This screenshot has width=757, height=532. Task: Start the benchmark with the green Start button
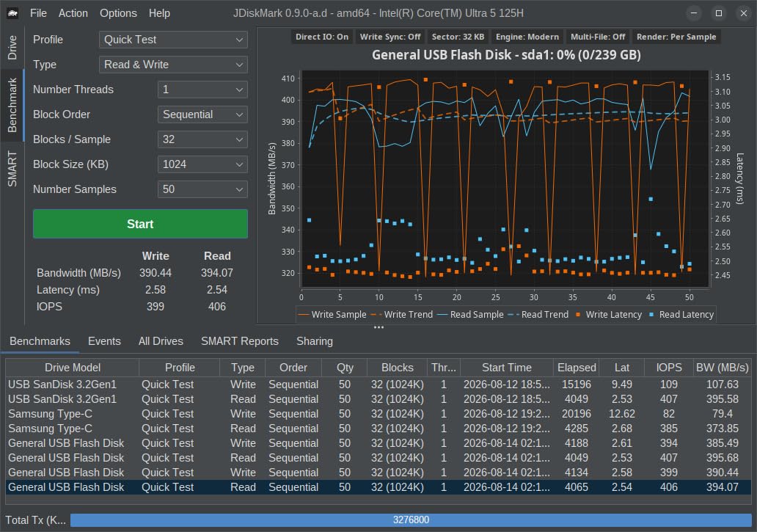pos(141,224)
